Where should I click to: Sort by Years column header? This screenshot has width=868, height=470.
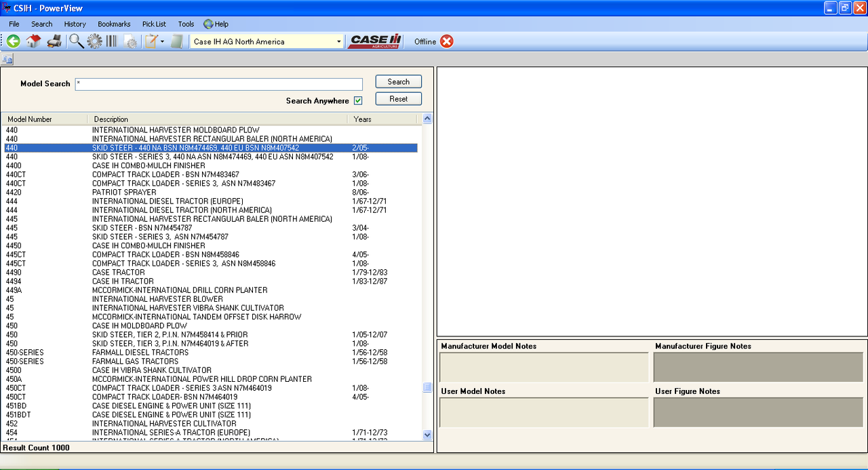(384, 119)
